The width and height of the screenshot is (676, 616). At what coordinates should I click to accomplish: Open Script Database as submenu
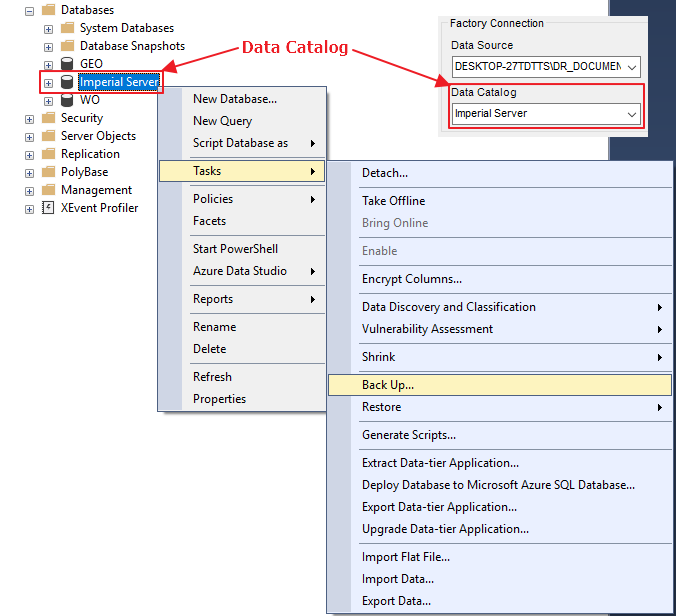click(242, 143)
